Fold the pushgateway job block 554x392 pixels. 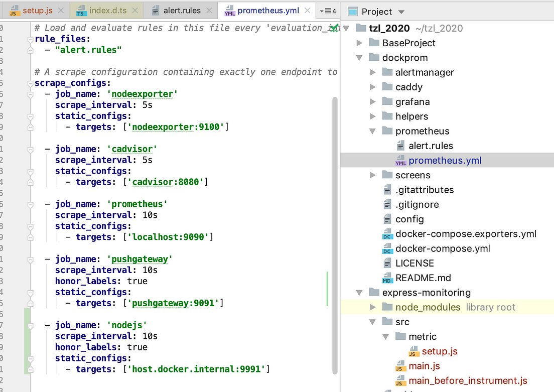click(31, 259)
